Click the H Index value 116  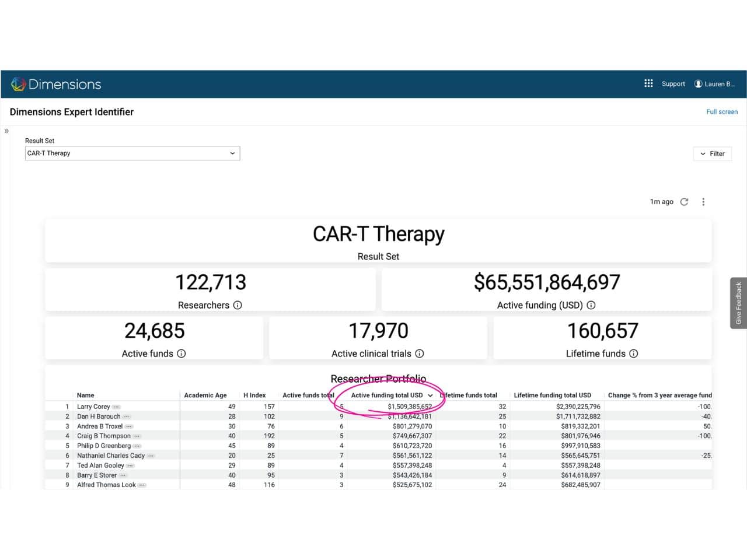click(269, 485)
